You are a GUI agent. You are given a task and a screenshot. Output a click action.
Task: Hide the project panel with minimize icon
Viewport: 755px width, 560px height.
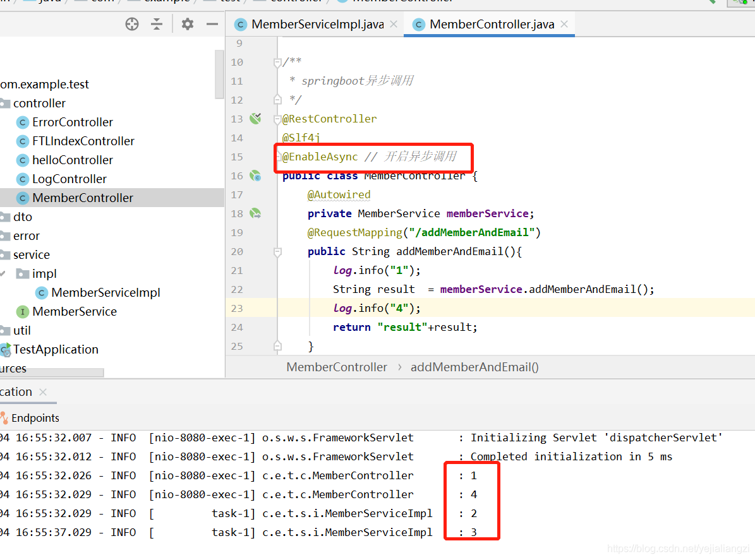tap(212, 24)
